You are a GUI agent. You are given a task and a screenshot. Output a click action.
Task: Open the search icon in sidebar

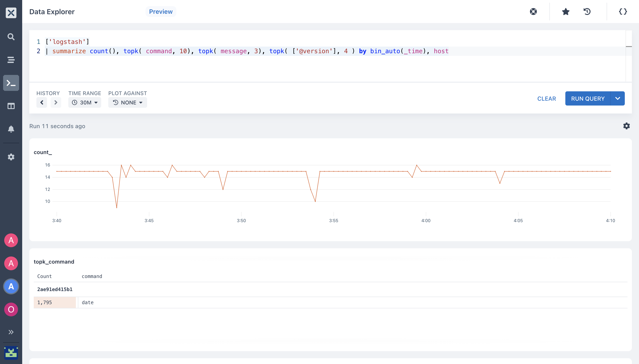coord(11,37)
